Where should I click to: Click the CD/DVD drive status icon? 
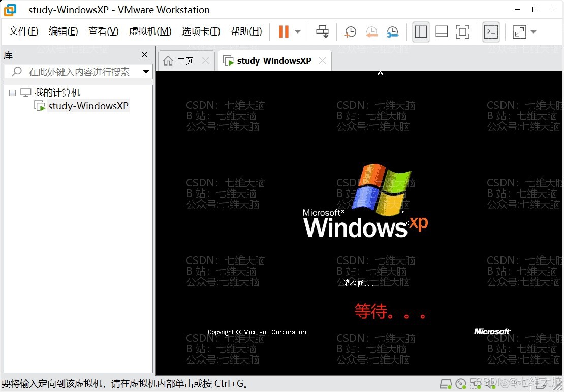click(461, 384)
